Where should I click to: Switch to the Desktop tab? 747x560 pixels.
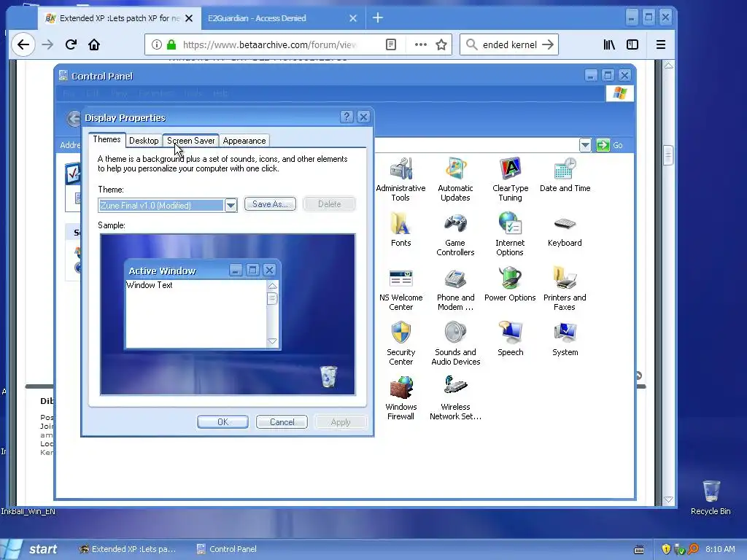[x=144, y=141]
